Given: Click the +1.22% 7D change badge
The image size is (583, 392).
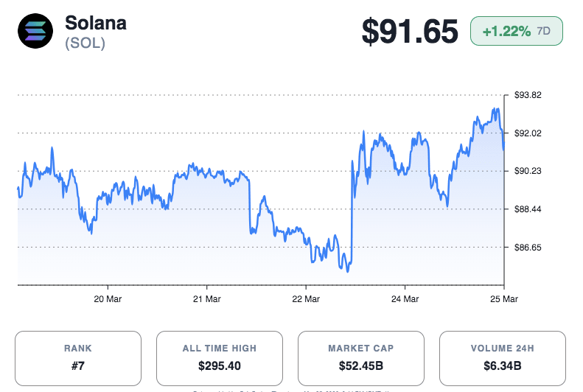Looking at the screenshot, I should coord(516,32).
